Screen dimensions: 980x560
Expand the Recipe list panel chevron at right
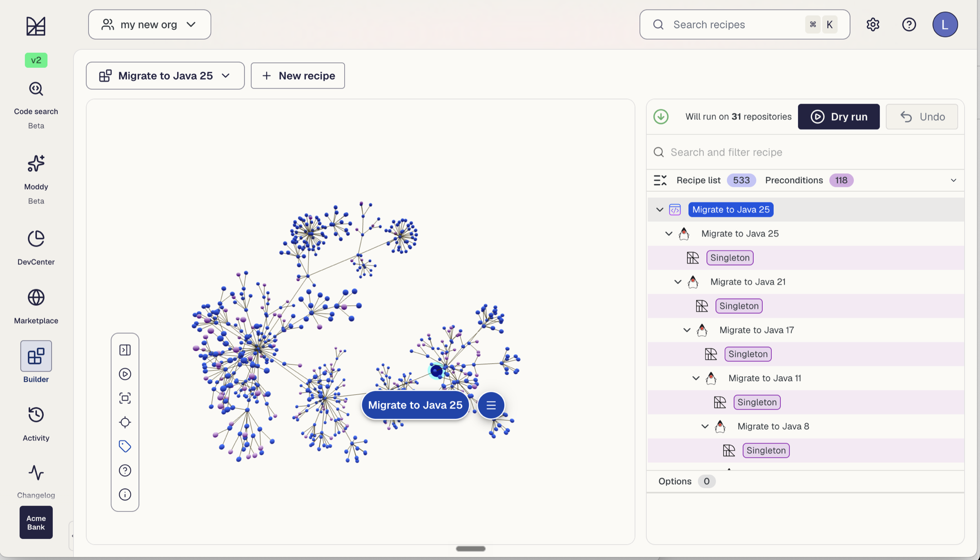tap(953, 180)
